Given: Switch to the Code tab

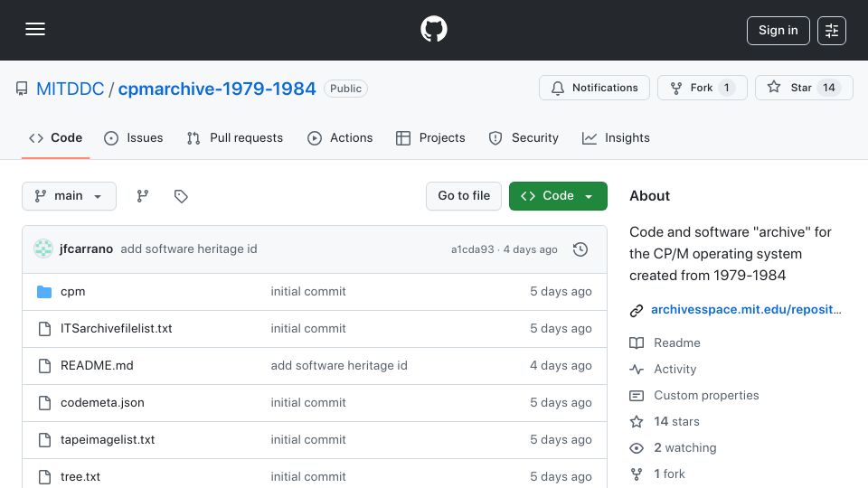Looking at the screenshot, I should coord(55,137).
